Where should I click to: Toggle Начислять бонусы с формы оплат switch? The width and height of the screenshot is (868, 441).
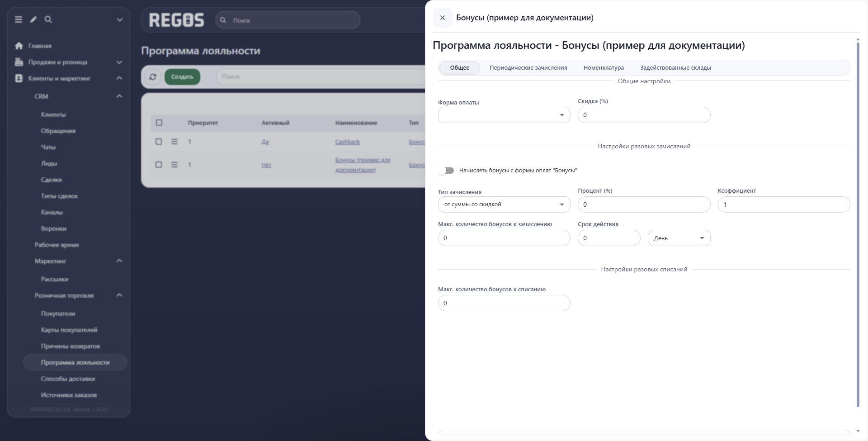pyautogui.click(x=446, y=171)
